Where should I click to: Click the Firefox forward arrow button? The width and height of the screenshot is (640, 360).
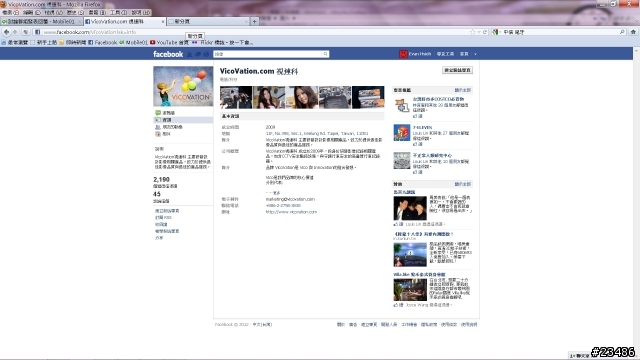15,32
